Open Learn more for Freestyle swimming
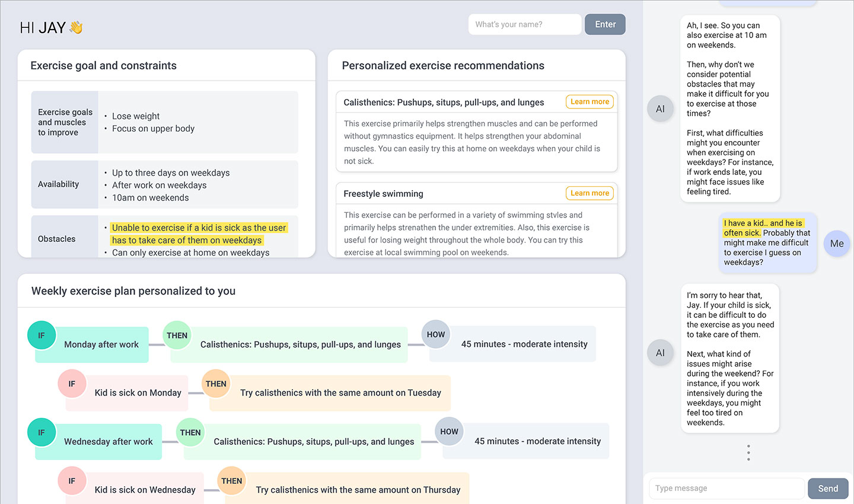Viewport: 854px width, 504px height. [589, 193]
